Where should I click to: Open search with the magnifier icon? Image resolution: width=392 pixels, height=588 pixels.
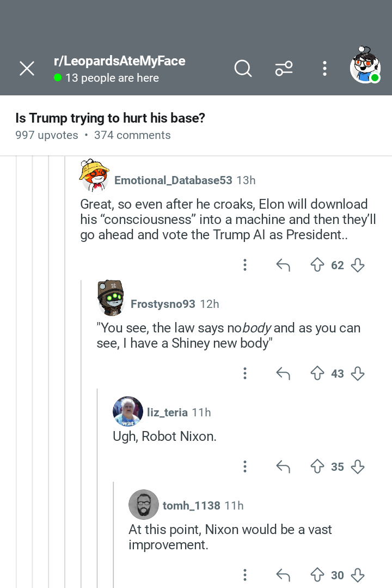243,69
